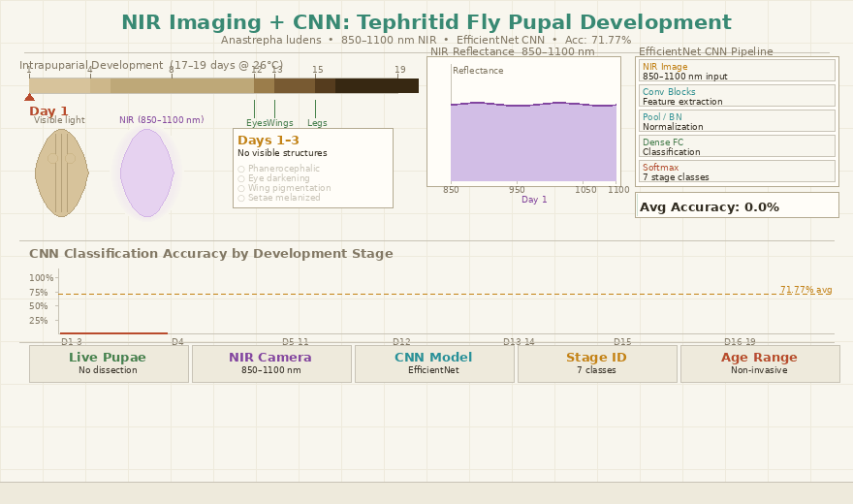The height and width of the screenshot is (504, 853).
Task: Click the 950 wavelength axis label
Action: (517, 190)
